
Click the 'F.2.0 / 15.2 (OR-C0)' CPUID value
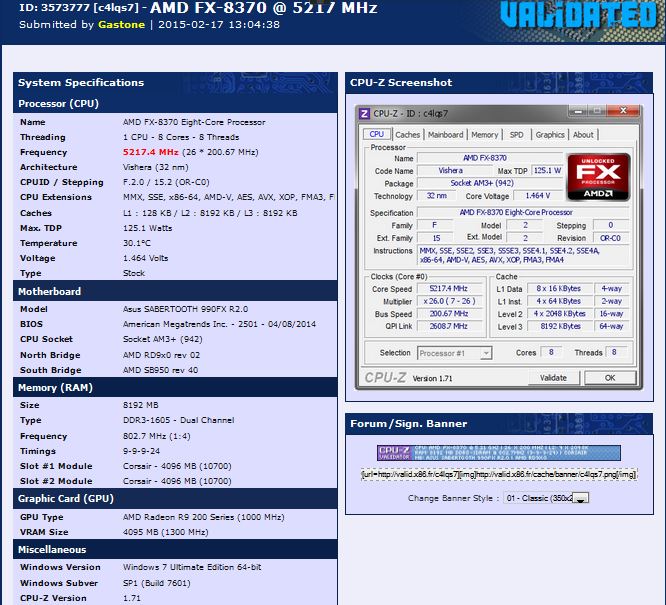[166, 182]
